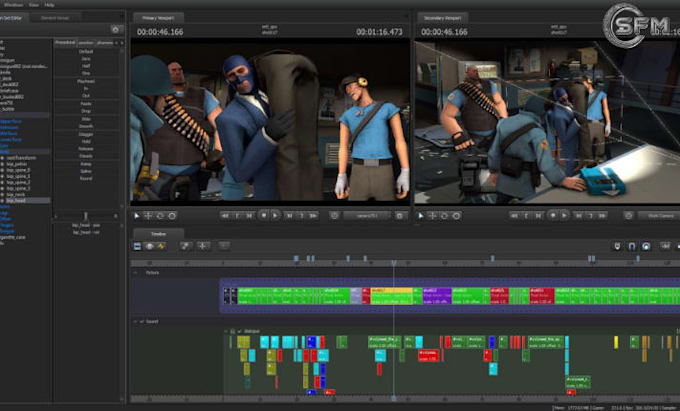Select the purple shot clip in Picture track
The height and width of the screenshot is (411, 680).
coord(437,296)
